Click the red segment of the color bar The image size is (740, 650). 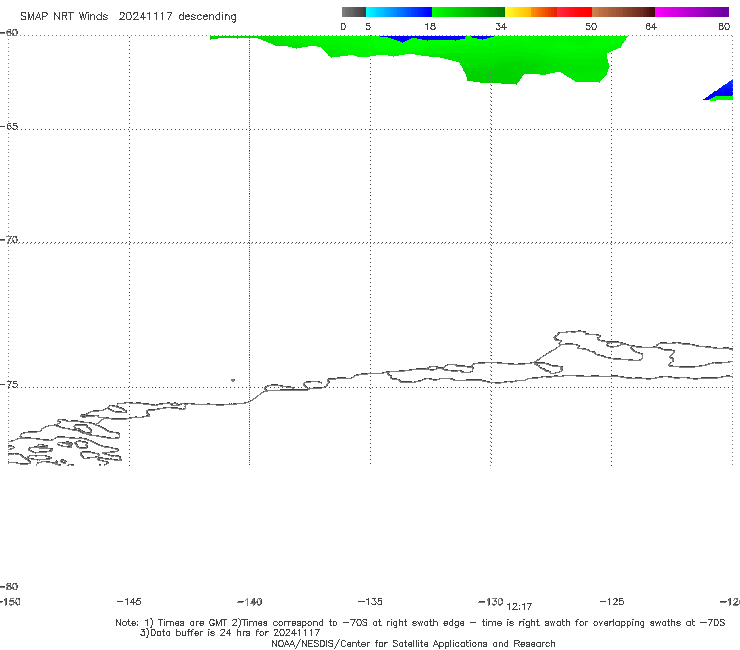574,12
